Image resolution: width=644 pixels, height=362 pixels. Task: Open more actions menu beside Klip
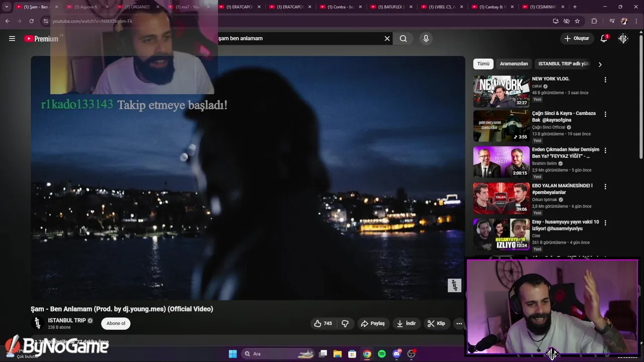pos(459,323)
